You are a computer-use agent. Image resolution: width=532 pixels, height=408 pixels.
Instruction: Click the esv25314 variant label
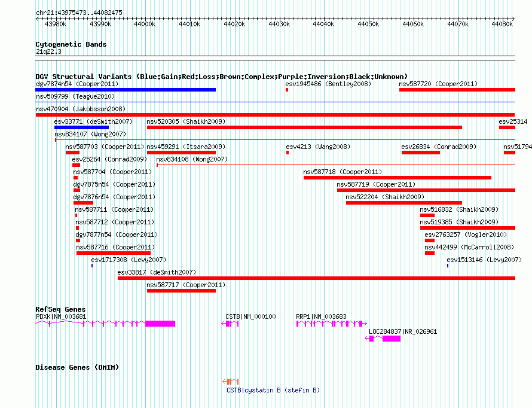(513, 121)
